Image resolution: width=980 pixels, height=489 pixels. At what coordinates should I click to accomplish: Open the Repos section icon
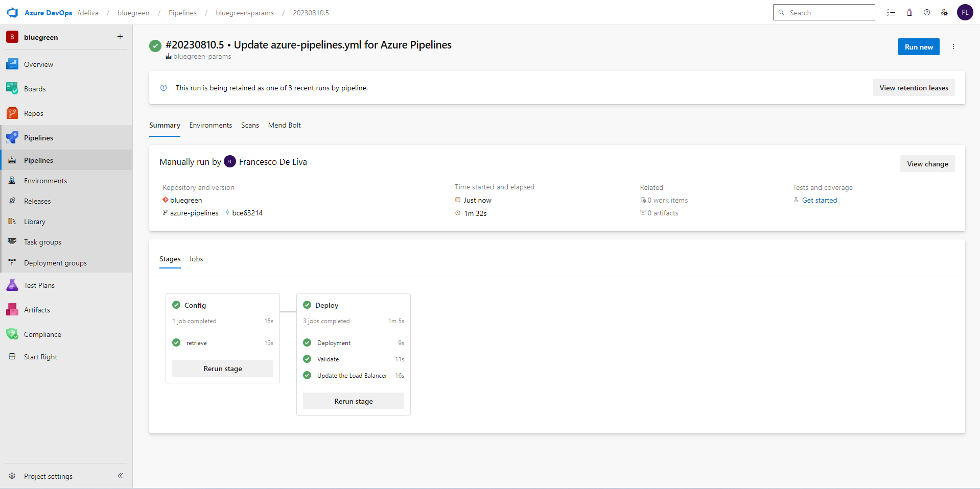click(12, 113)
